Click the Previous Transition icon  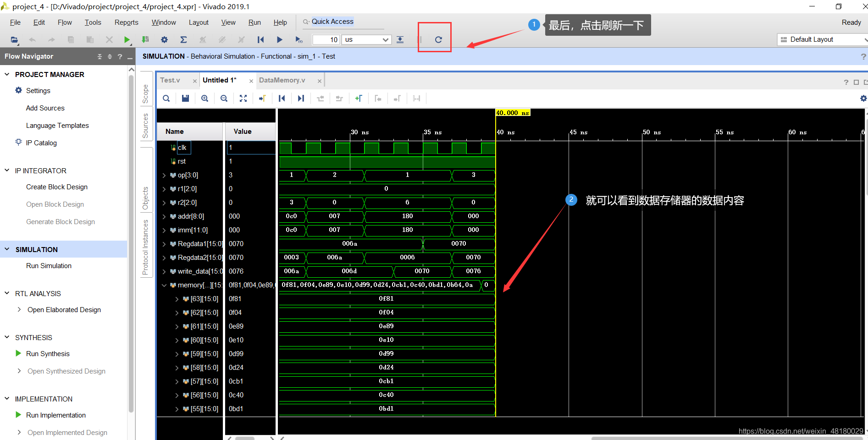pyautogui.click(x=320, y=98)
